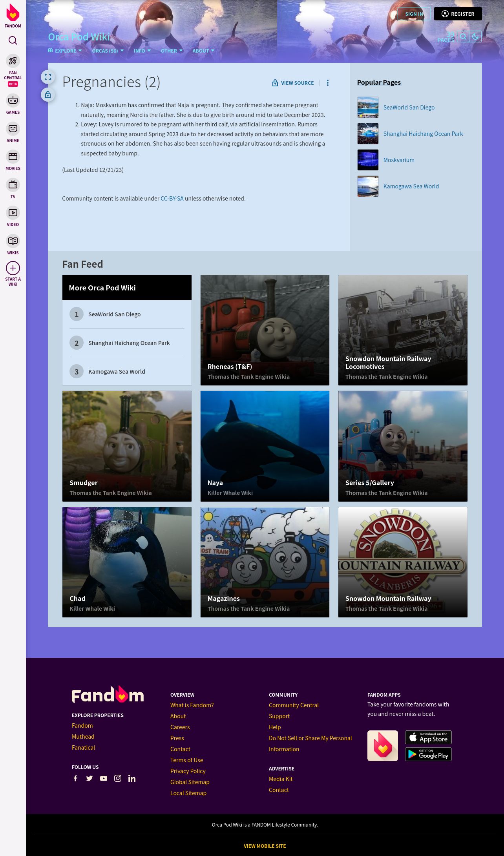Open the Media Kit footer link
Viewport: 504px width, 856px height.
[281, 779]
